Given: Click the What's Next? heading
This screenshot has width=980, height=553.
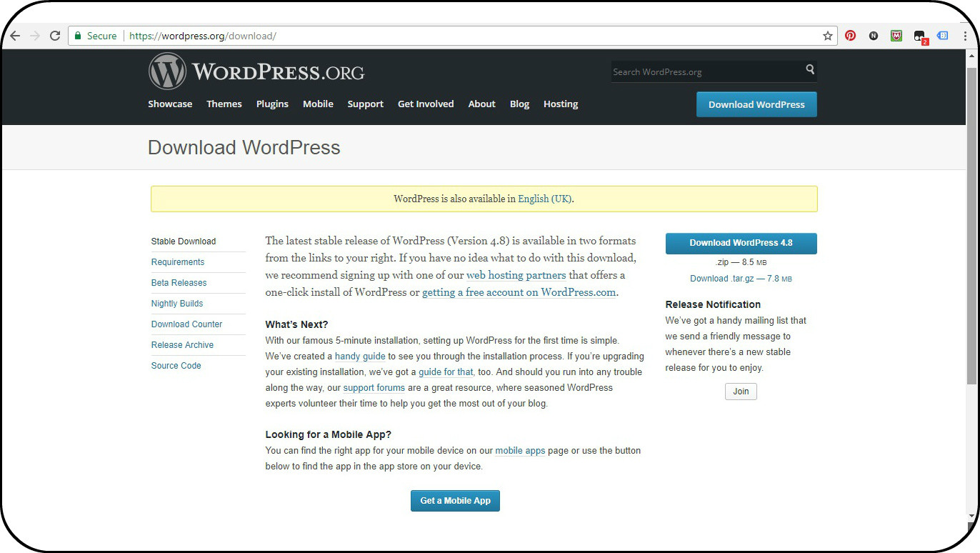Looking at the screenshot, I should pyautogui.click(x=296, y=324).
